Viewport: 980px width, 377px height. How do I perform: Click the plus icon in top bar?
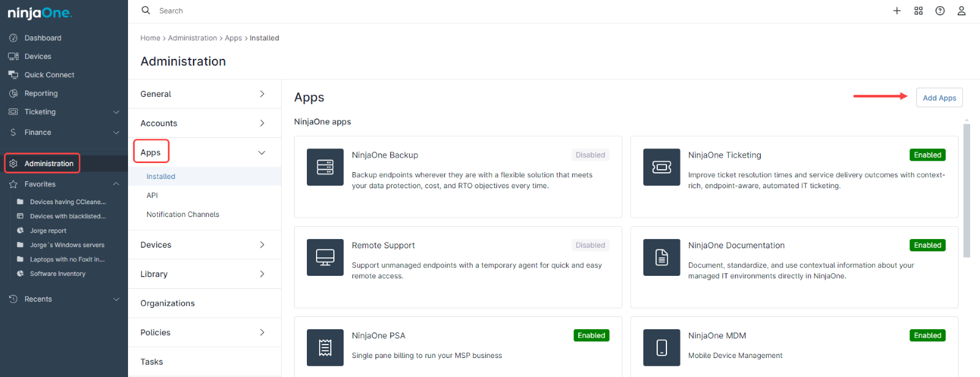pos(897,11)
